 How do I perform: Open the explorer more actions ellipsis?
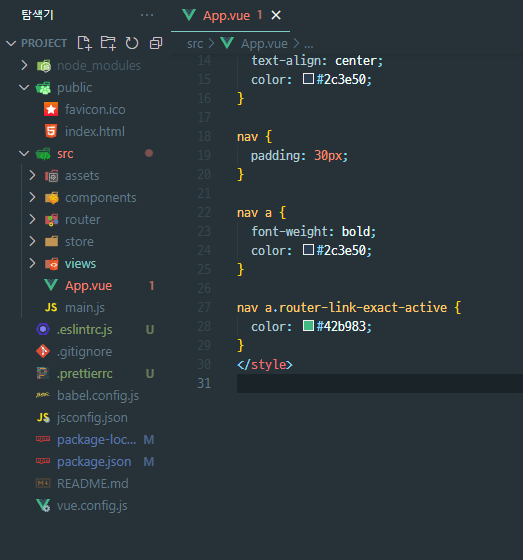147,15
